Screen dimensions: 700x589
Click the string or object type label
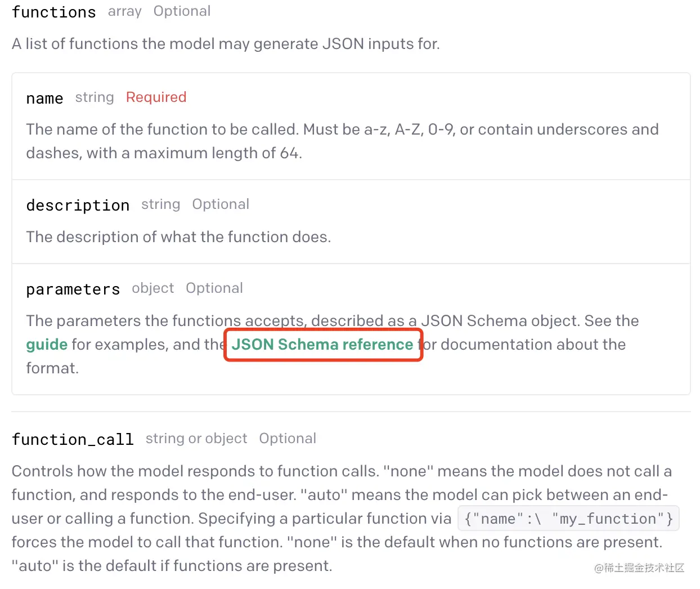tap(196, 439)
